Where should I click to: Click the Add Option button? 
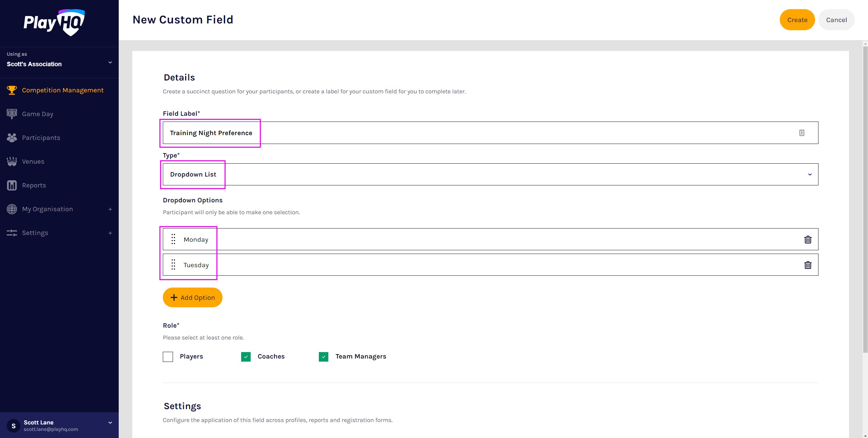tap(192, 297)
